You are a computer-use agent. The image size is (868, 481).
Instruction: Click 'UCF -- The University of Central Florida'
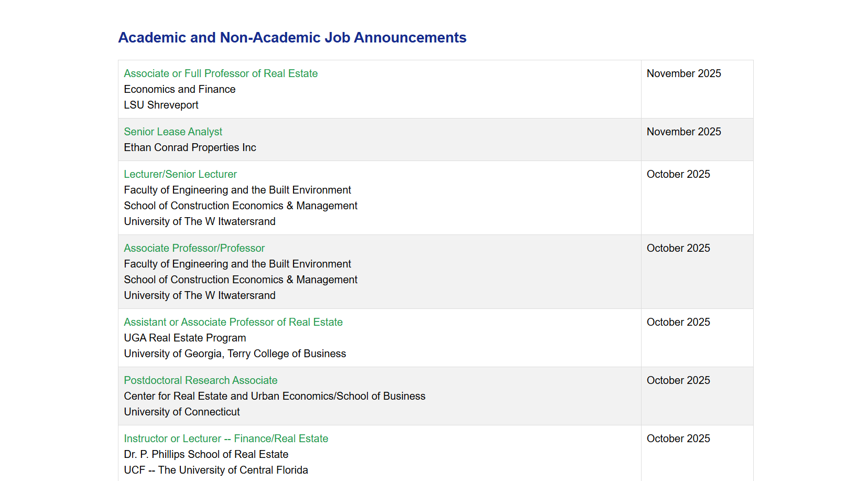pos(216,470)
